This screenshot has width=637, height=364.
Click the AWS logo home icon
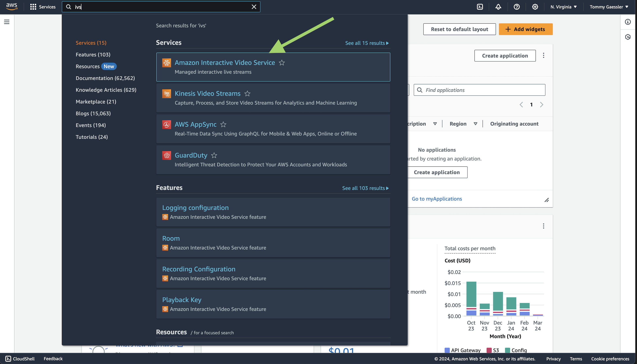click(x=12, y=6)
